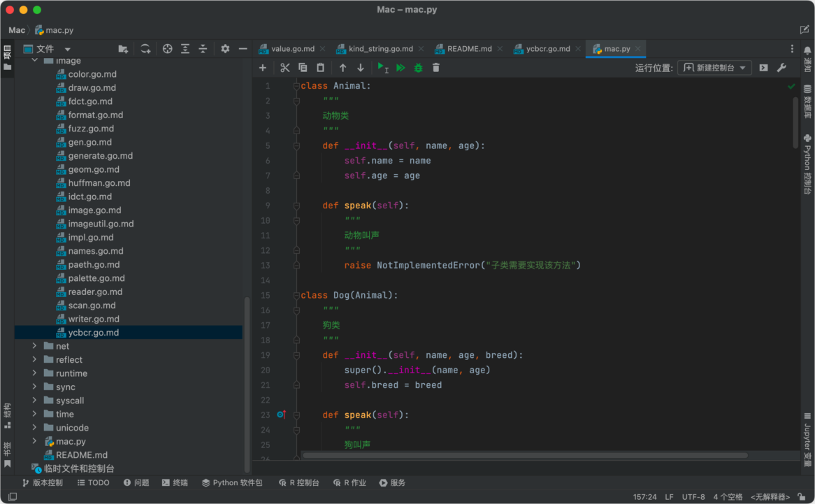The image size is (815, 504).
Task: Expand the net folder
Action: pyautogui.click(x=34, y=346)
